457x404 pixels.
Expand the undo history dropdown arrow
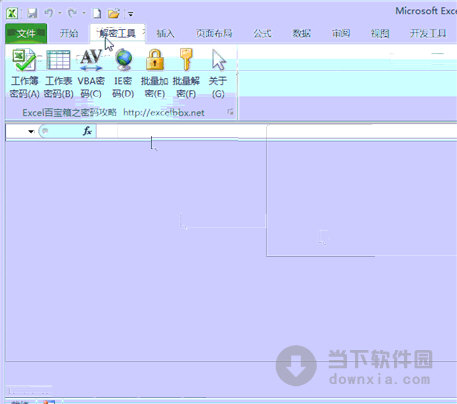[60, 13]
